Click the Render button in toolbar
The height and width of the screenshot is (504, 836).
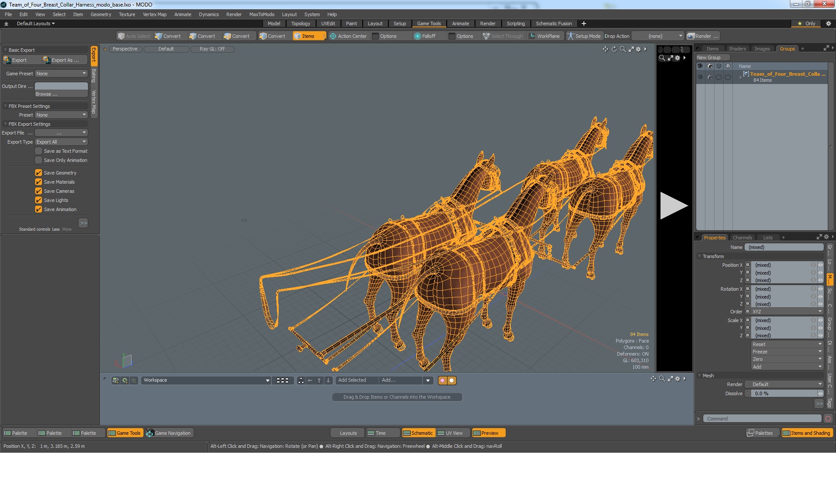(703, 36)
